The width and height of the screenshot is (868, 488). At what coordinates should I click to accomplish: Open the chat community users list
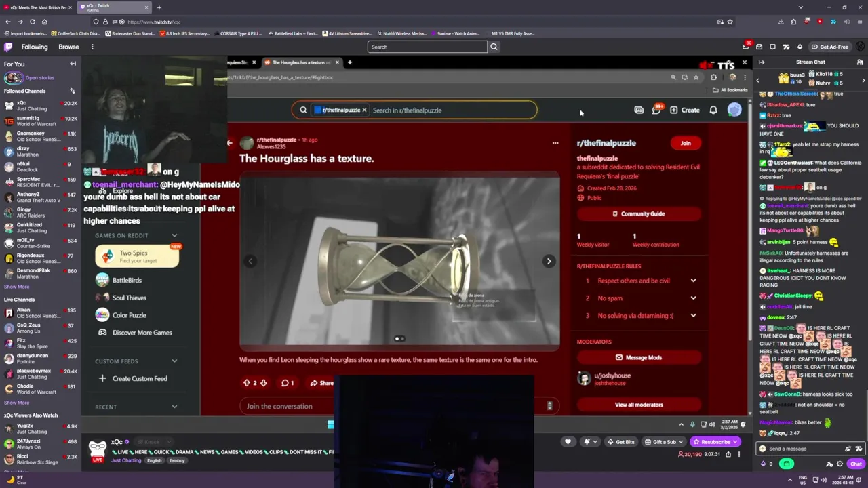coord(859,62)
